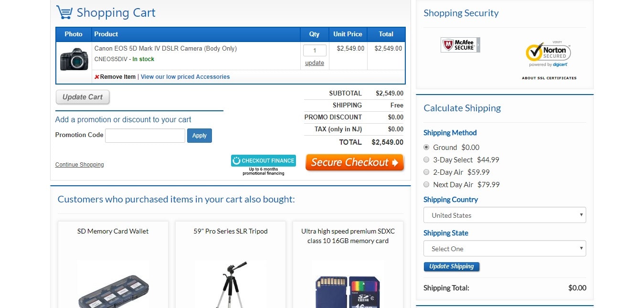The width and height of the screenshot is (644, 308).
Task: Click the Qty column header
Action: click(x=314, y=34)
